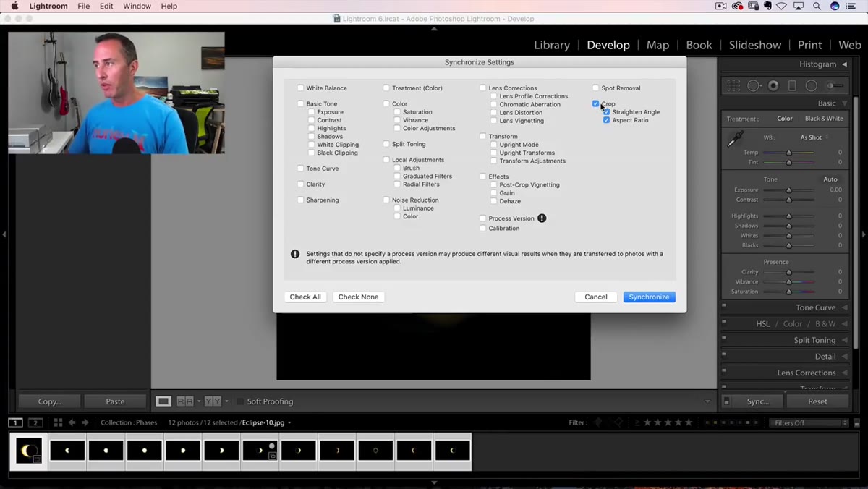Click the Reset button

pos(817,401)
